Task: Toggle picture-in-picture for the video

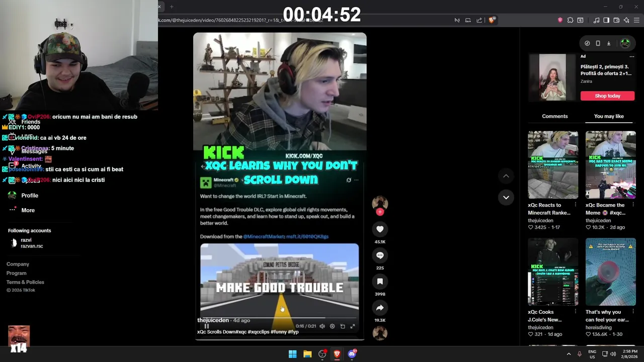Action: click(343, 326)
